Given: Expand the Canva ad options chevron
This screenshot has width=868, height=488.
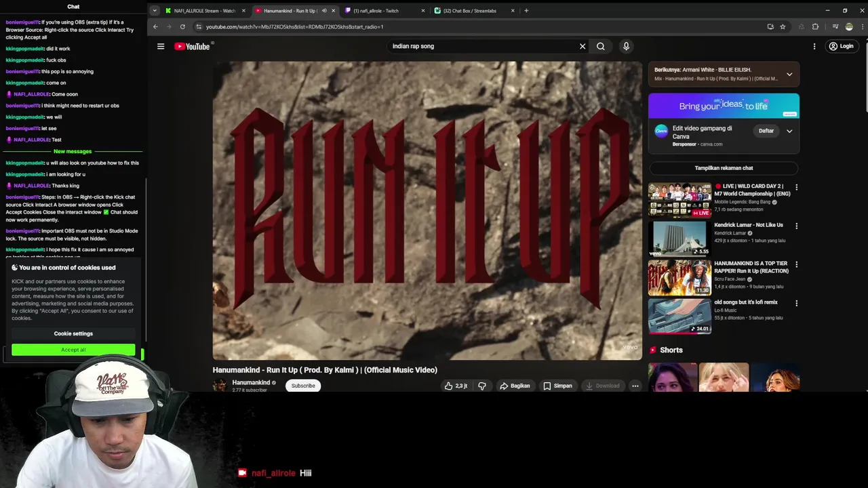Looking at the screenshot, I should pos(789,131).
